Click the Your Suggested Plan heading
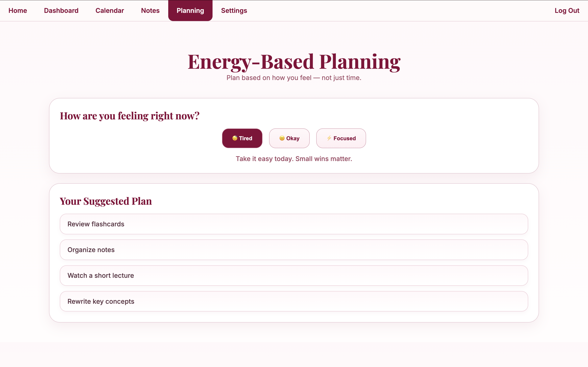The height and width of the screenshot is (367, 588). coord(106,201)
